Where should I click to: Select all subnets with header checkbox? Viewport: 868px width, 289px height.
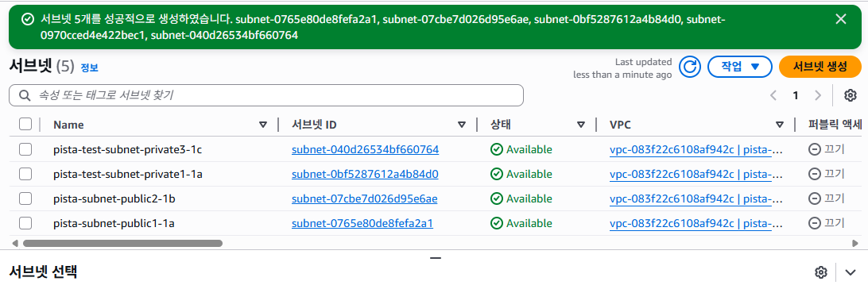coord(25,125)
